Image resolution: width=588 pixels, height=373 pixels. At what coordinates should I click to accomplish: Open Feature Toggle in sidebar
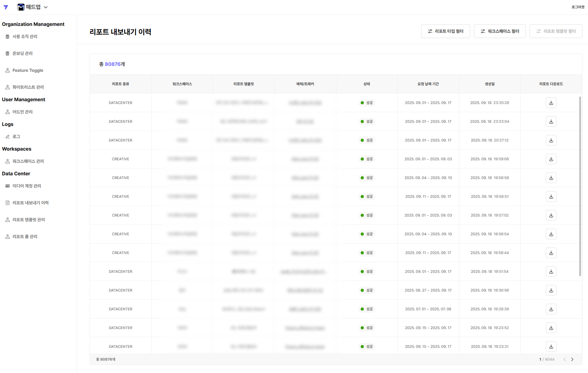coord(28,70)
